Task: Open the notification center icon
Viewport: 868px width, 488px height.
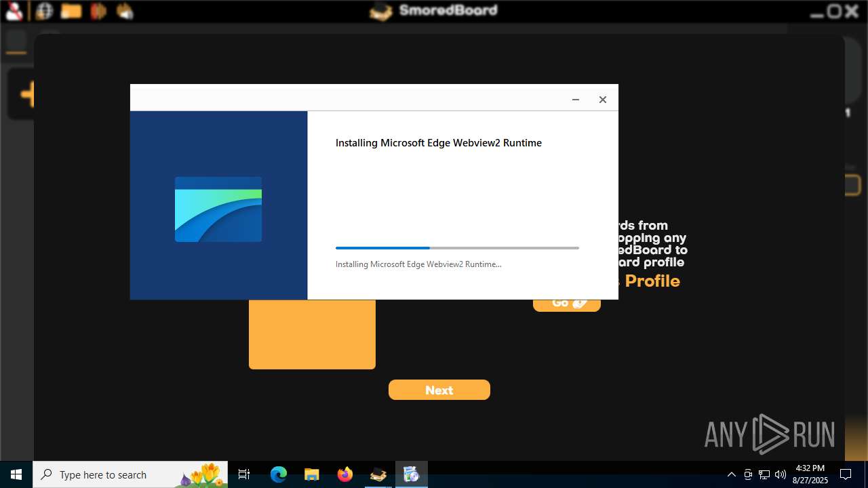Action: (x=846, y=474)
